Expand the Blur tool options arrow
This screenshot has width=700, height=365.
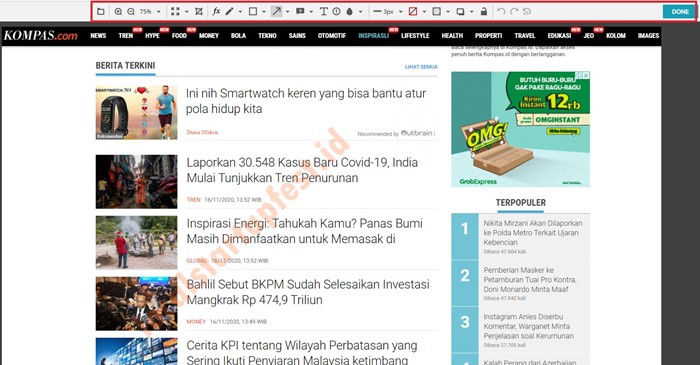pyautogui.click(x=361, y=12)
